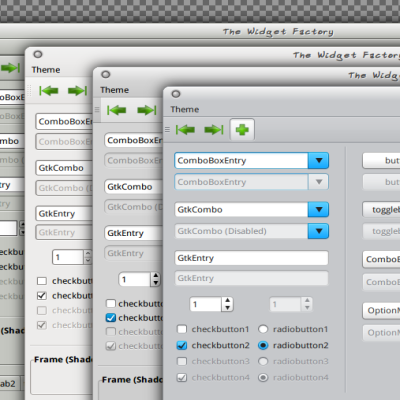Screen dimensions: 400x400
Task: Click the spinner up arrow in the window with a blue checked checkbox
Action: pos(155,276)
